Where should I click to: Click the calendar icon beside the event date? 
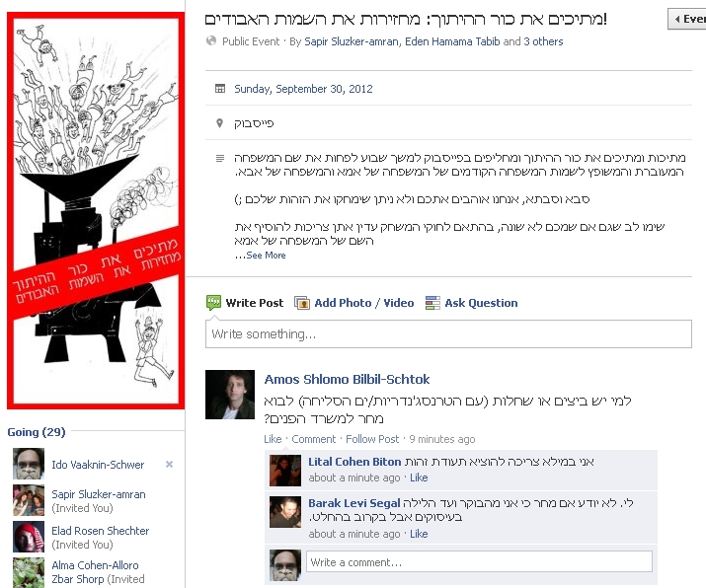[220, 89]
